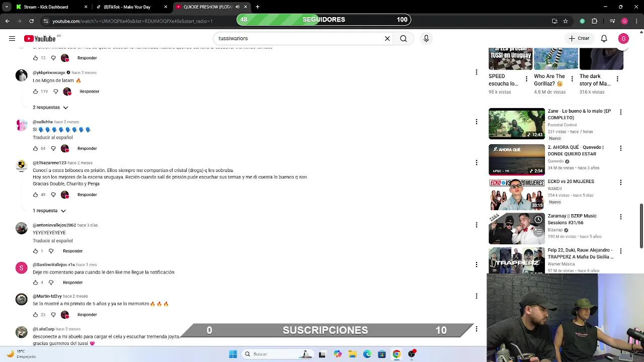Play Zane - Lo bueno & lo malo thumbnail
The width and height of the screenshot is (644, 362).
517,124
